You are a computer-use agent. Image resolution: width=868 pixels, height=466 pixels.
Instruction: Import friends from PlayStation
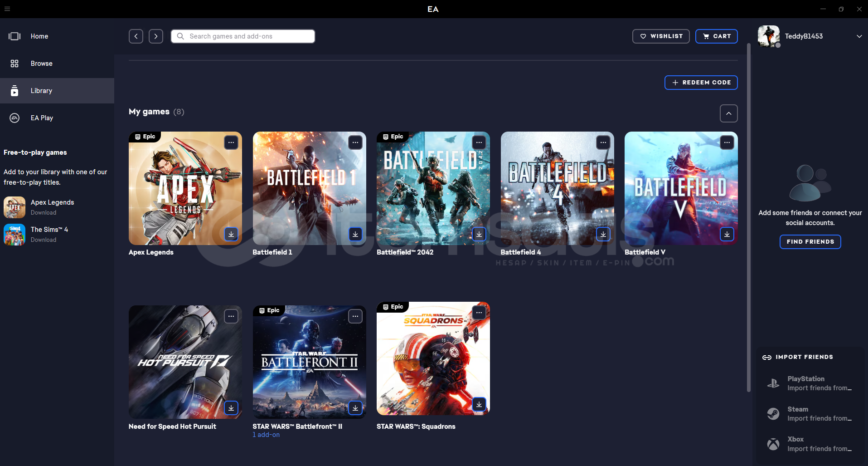pos(810,383)
